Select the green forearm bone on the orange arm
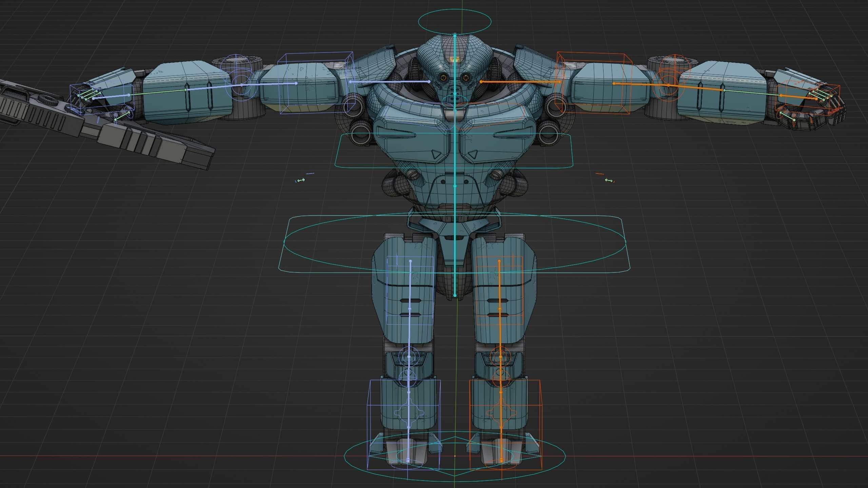Screen dimensions: 868x488 tap(753, 93)
